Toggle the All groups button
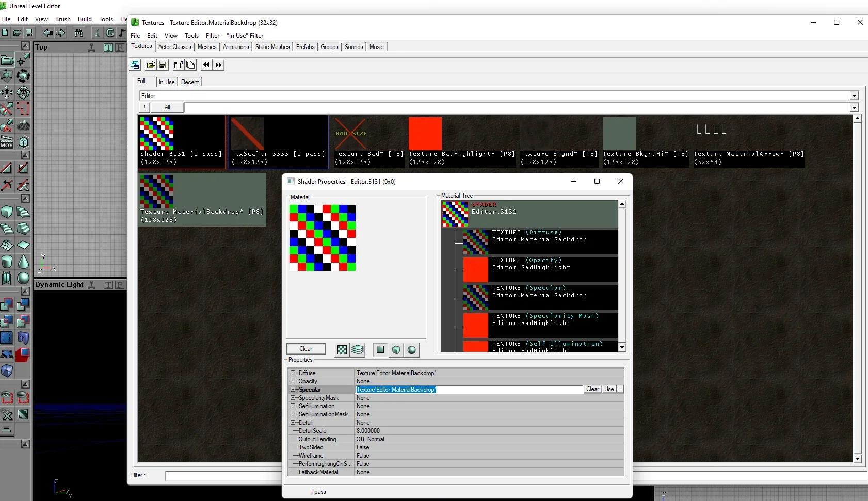The height and width of the screenshot is (501, 868). coord(167,107)
